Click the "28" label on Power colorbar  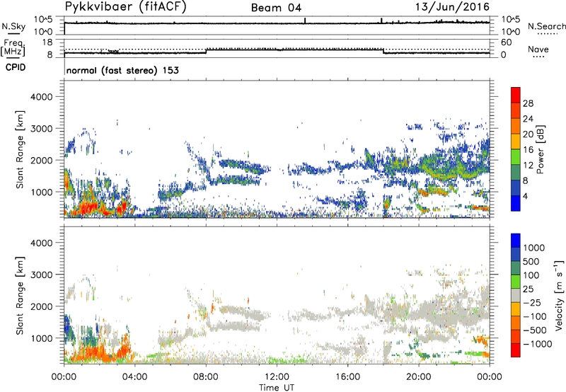tap(528, 103)
